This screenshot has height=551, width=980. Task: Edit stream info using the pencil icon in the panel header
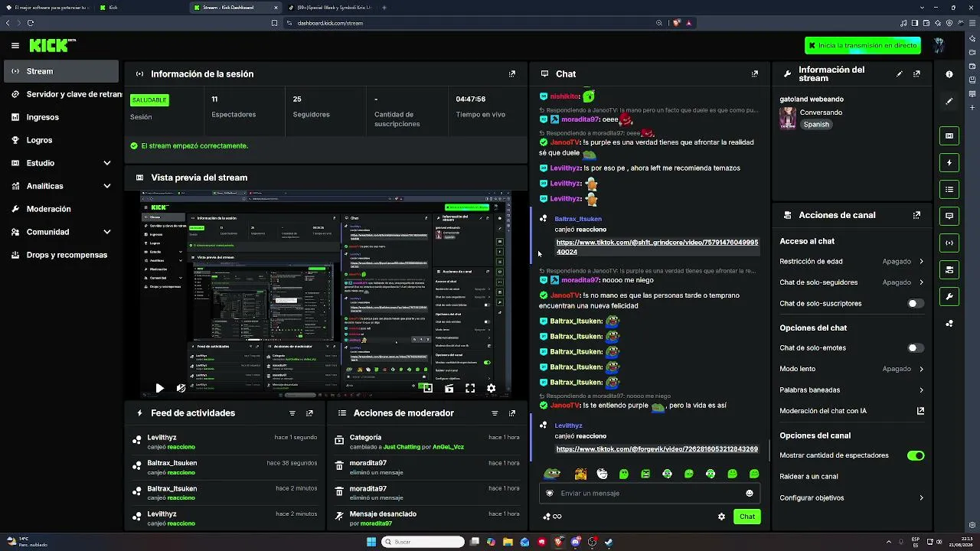[x=900, y=74]
